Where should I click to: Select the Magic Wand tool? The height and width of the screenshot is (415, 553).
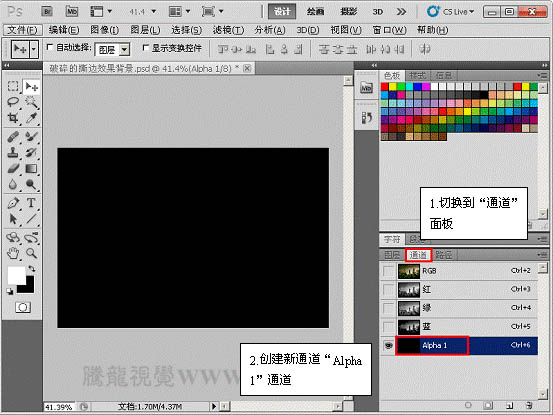point(31,102)
